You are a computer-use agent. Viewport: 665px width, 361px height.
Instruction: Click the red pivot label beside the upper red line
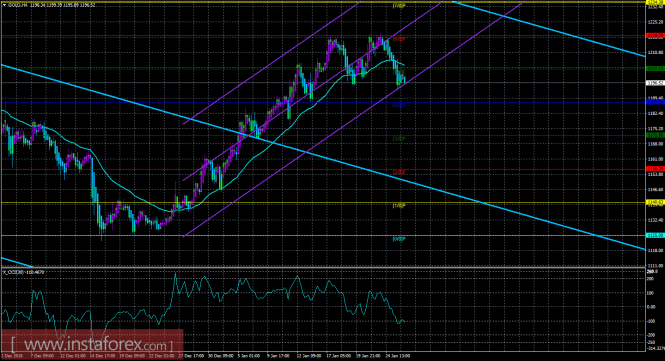(399, 39)
